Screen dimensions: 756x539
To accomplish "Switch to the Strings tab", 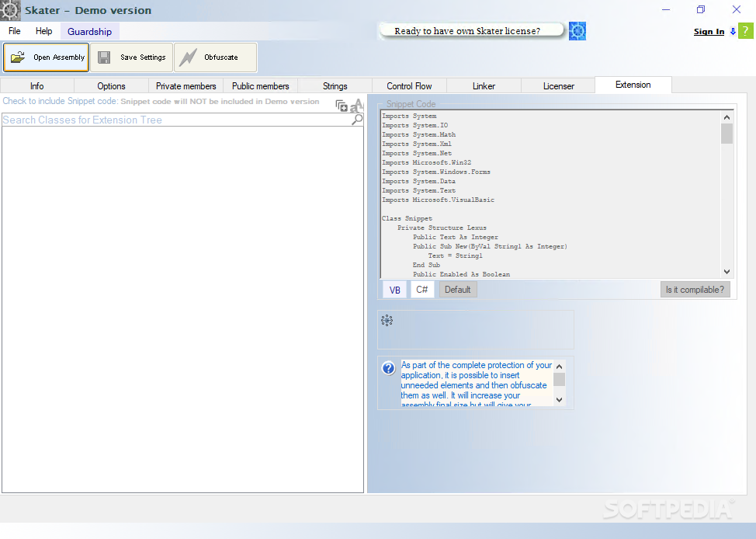I will (x=335, y=86).
